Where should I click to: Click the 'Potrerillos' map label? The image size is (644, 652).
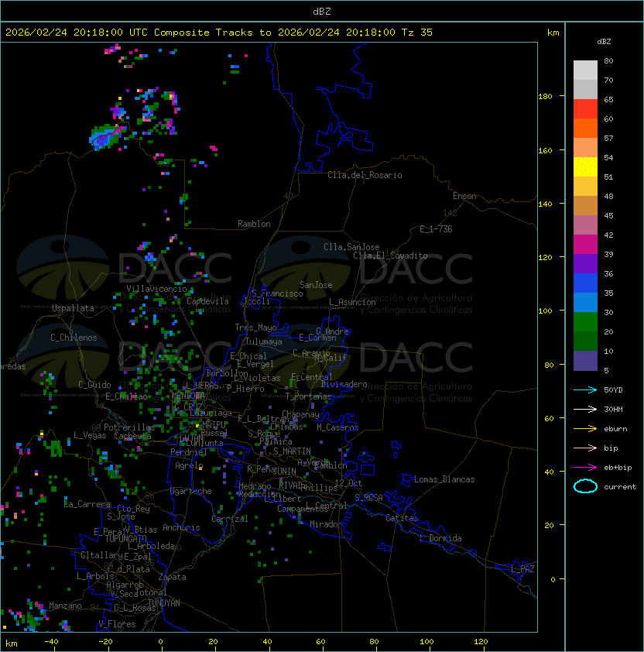pos(129,427)
